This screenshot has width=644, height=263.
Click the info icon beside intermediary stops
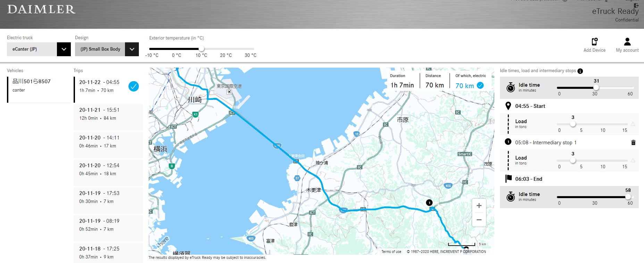(580, 71)
